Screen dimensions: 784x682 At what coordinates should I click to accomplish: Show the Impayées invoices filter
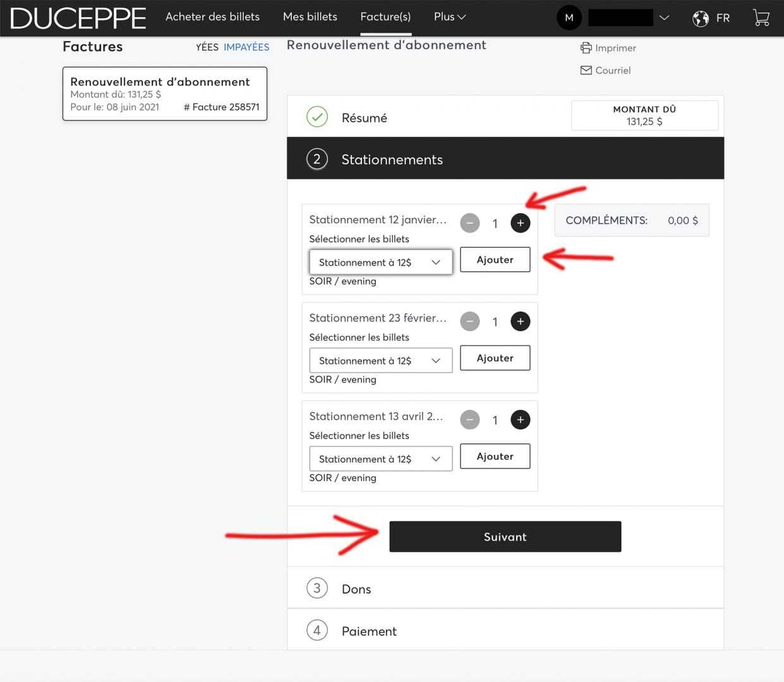246,47
